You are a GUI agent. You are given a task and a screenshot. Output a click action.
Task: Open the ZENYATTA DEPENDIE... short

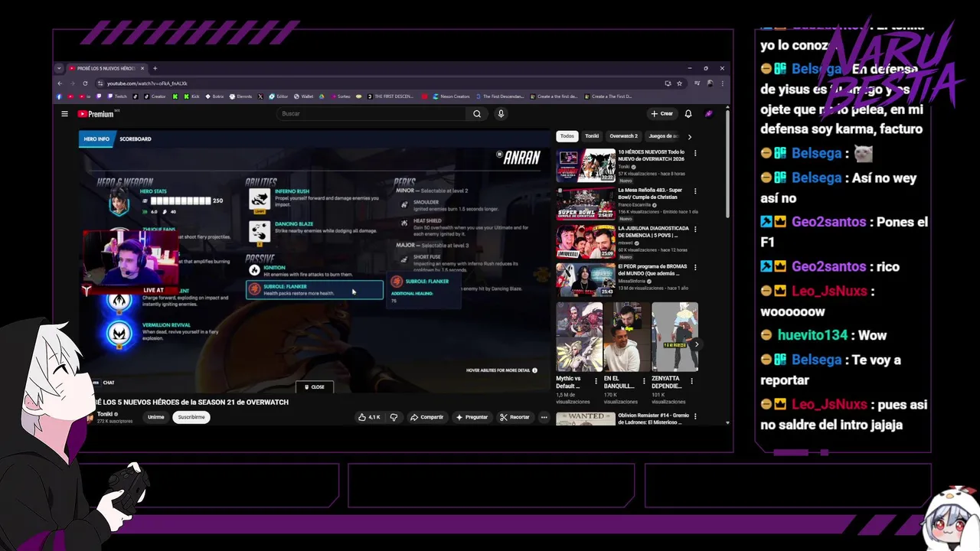click(x=675, y=337)
